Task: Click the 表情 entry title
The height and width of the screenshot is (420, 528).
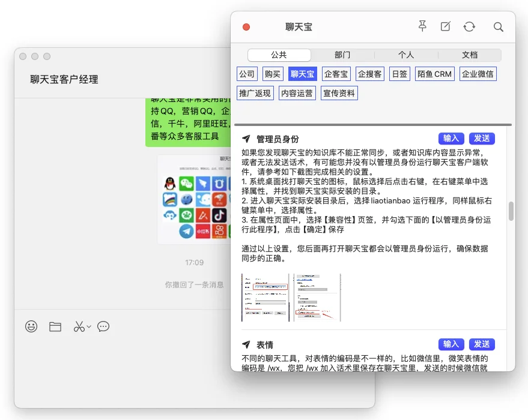Action: click(265, 344)
